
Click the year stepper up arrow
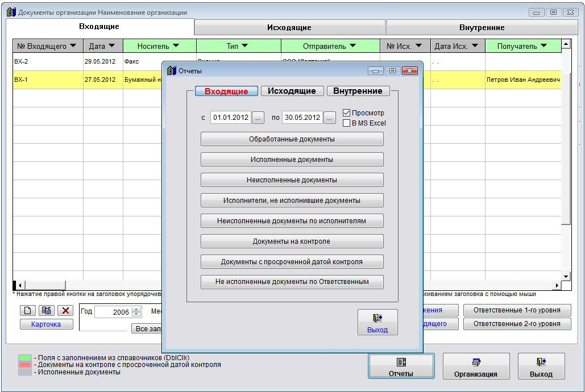pos(137,309)
